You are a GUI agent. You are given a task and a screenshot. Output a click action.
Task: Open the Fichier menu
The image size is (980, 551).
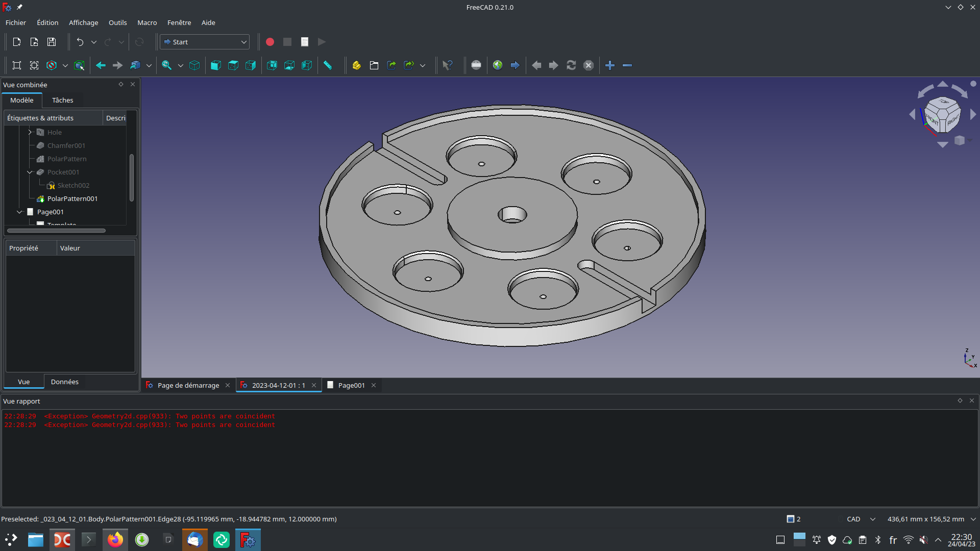click(x=16, y=22)
